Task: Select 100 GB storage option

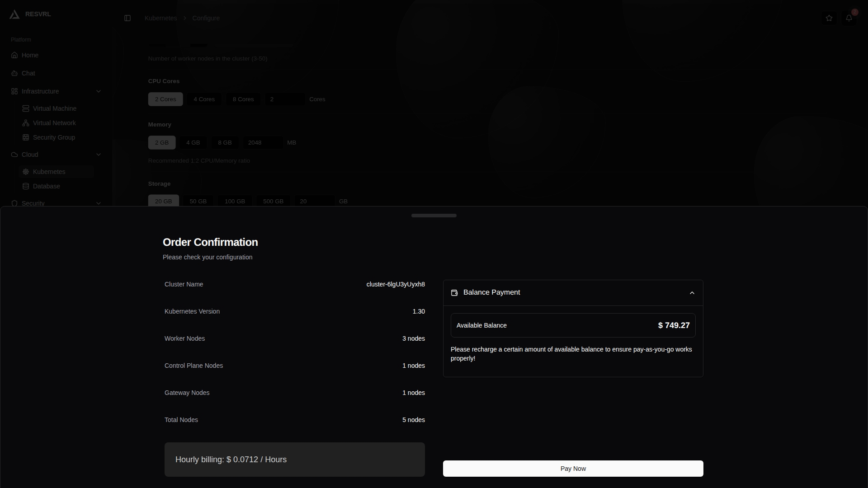Action: coord(235,201)
